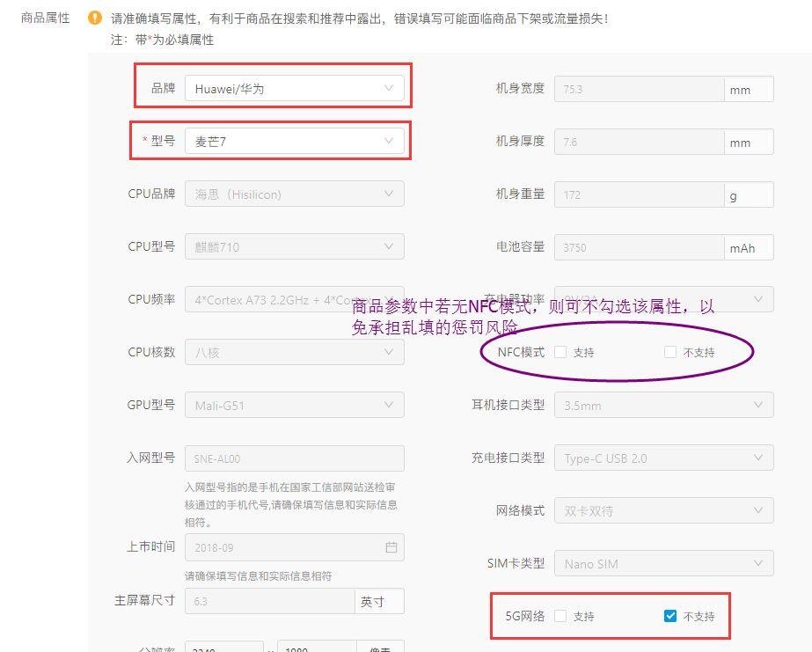Expand the GPU型号 Mali-G51 dropdown

294,405
